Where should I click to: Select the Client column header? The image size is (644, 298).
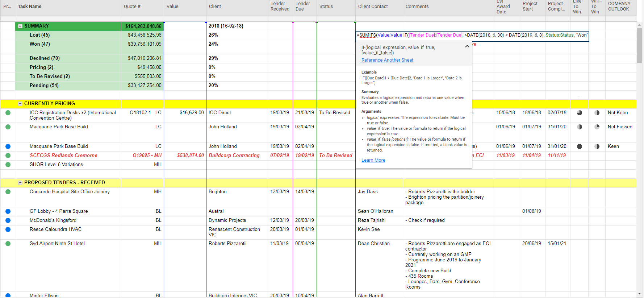[x=237, y=8]
